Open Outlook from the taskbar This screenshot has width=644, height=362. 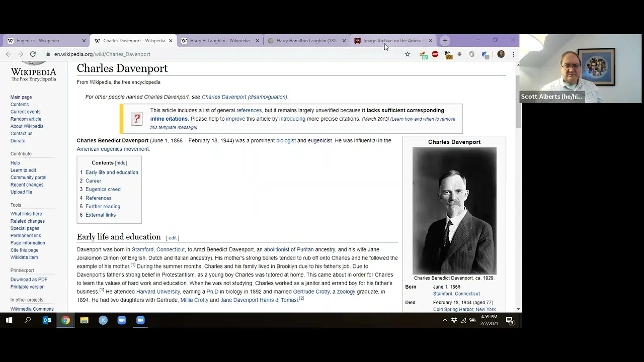click(x=47, y=320)
